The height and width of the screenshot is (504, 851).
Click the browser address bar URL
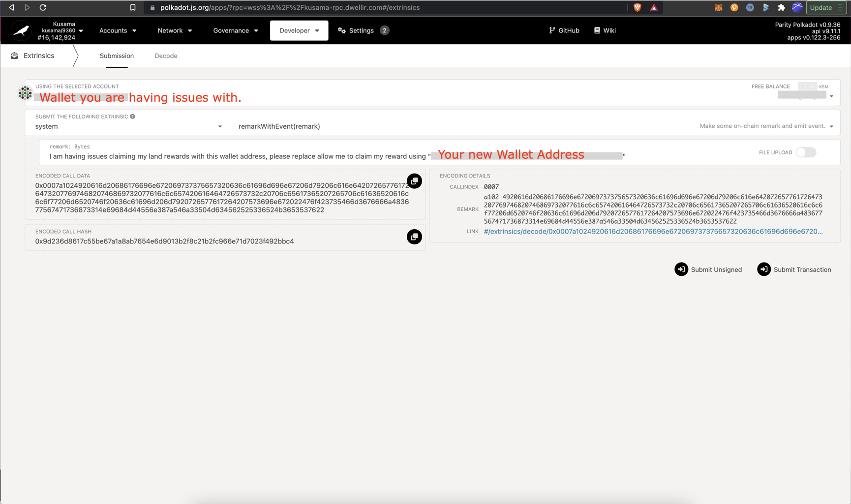pos(290,7)
